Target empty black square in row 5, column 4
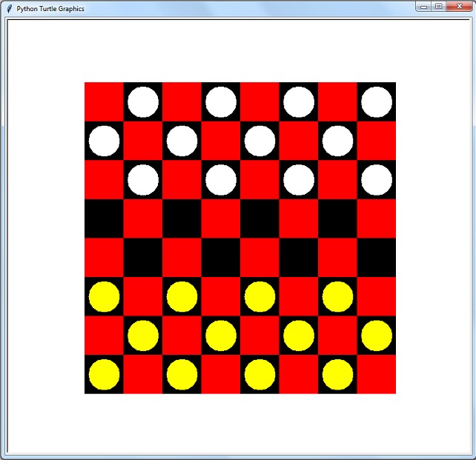Image resolution: width=476 pixels, height=460 pixels. tap(221, 258)
